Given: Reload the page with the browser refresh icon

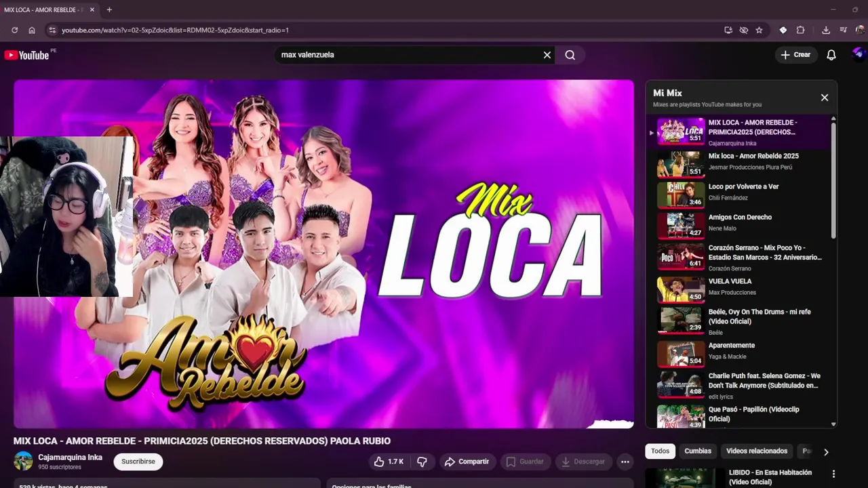Looking at the screenshot, I should (x=14, y=30).
